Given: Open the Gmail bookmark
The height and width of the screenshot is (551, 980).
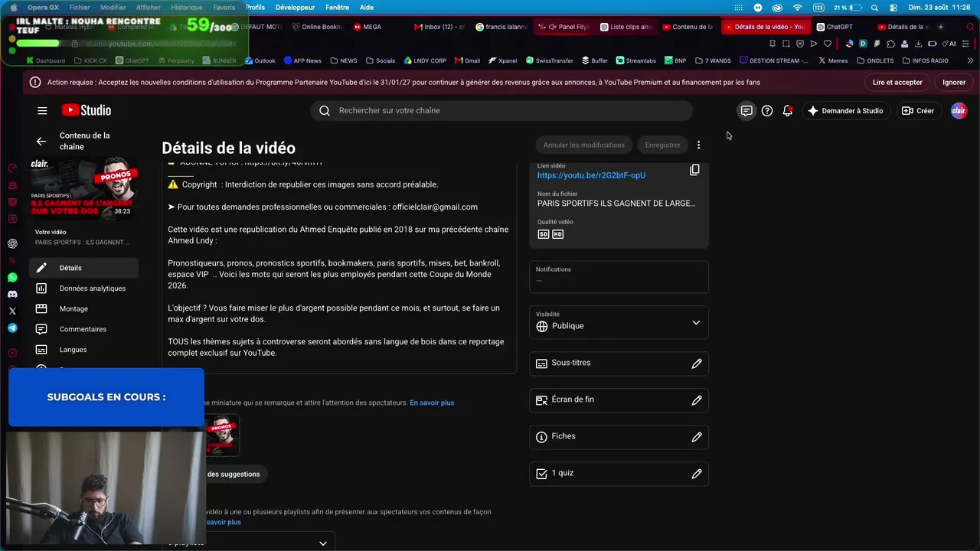Looking at the screenshot, I should pos(467,60).
